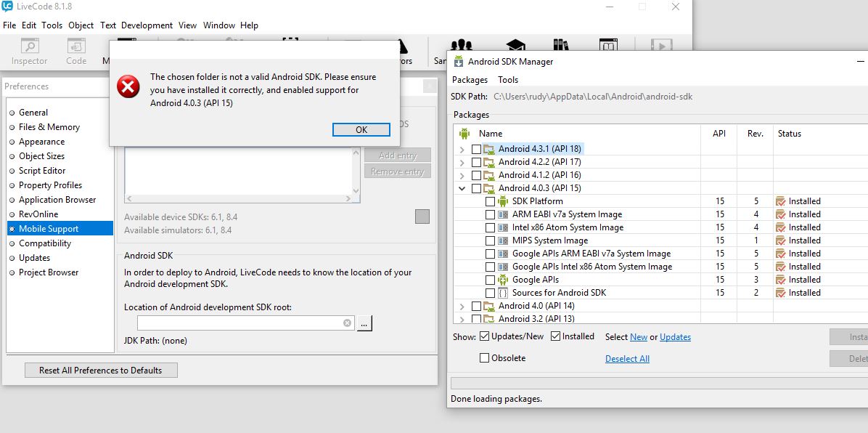
Task: Click the clear icon in SDK root field
Action: (x=347, y=323)
